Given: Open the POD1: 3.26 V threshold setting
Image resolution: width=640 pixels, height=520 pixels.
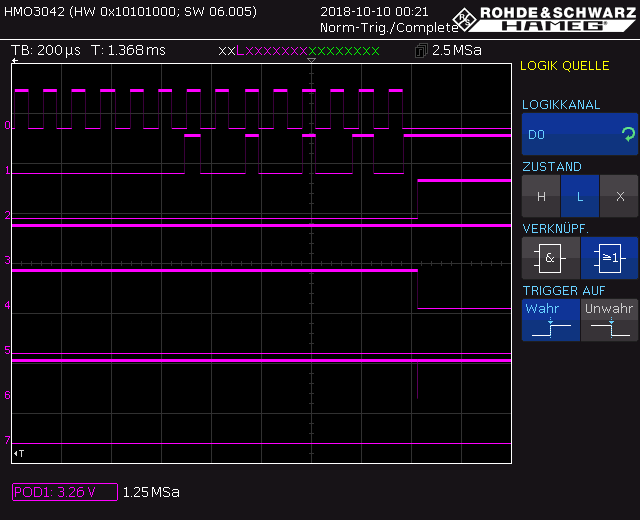Looking at the screenshot, I should pyautogui.click(x=65, y=492).
